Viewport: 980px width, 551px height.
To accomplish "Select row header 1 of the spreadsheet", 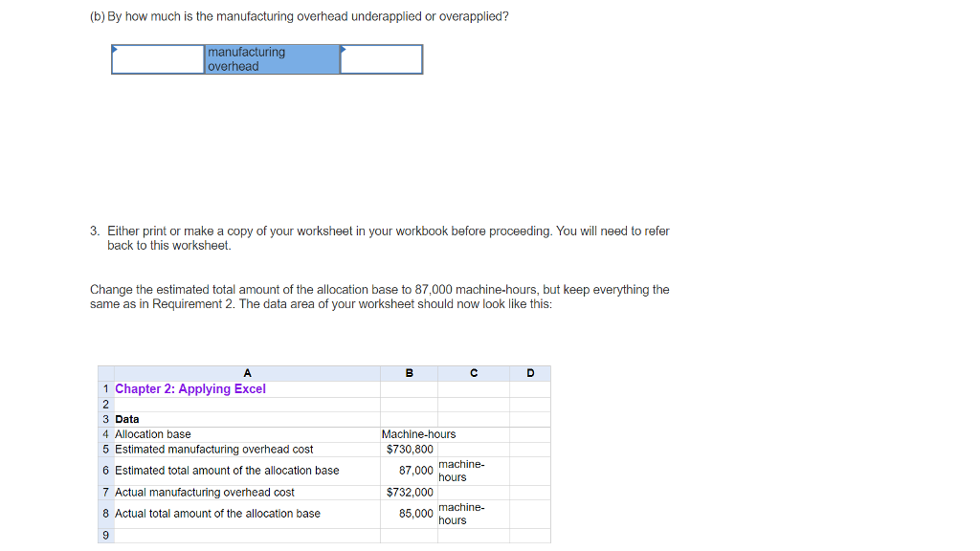I will tap(105, 388).
